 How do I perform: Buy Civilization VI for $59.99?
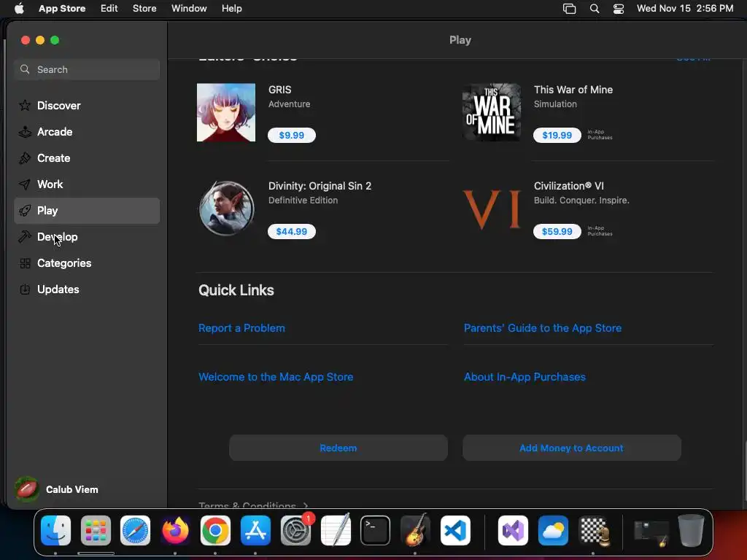point(557,231)
